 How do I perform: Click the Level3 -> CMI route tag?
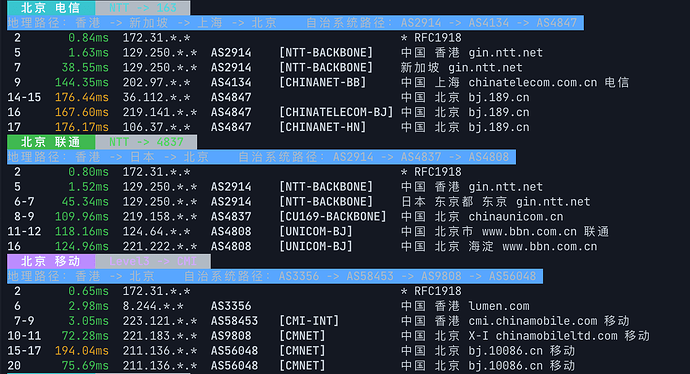pyautogui.click(x=153, y=261)
